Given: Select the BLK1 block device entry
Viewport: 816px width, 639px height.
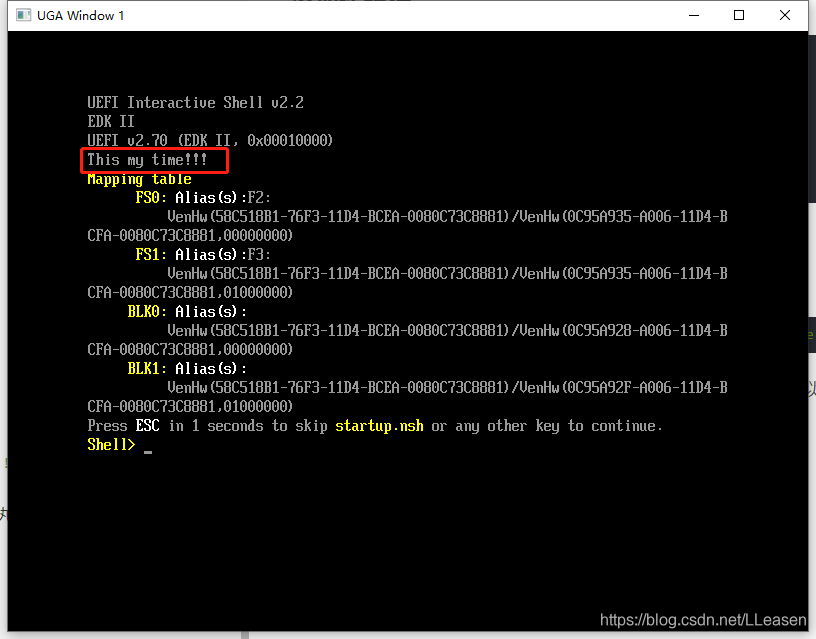Looking at the screenshot, I should pos(146,368).
